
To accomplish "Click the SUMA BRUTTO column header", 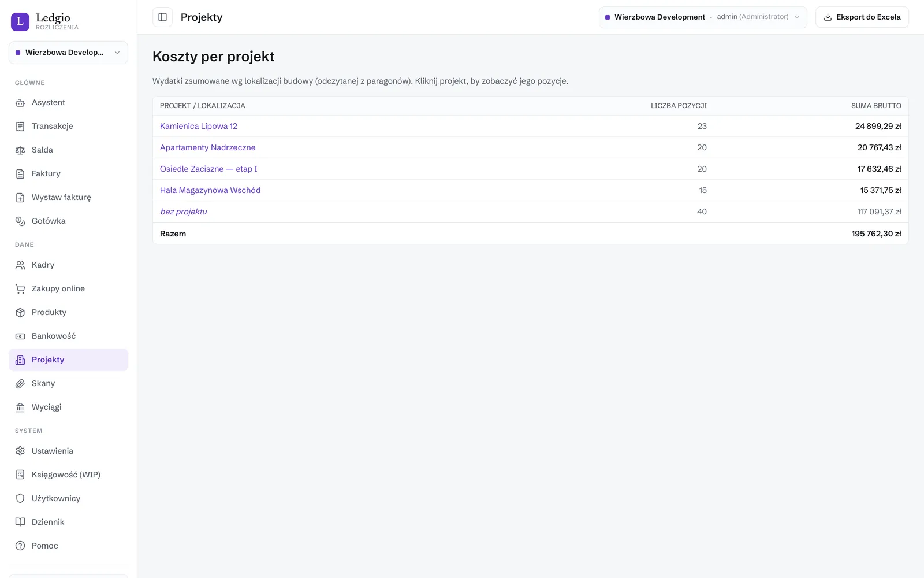I will [876, 106].
